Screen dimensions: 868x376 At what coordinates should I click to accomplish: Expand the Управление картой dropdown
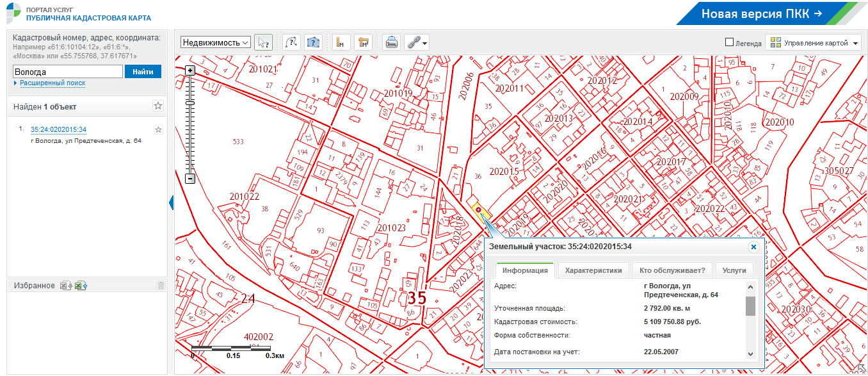tap(813, 43)
